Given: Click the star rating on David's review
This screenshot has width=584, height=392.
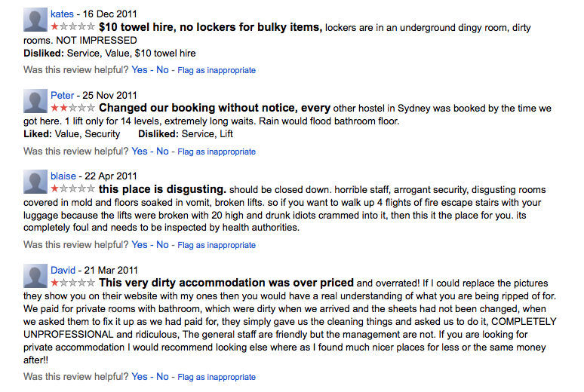Looking at the screenshot, I should pyautogui.click(x=72, y=283).
